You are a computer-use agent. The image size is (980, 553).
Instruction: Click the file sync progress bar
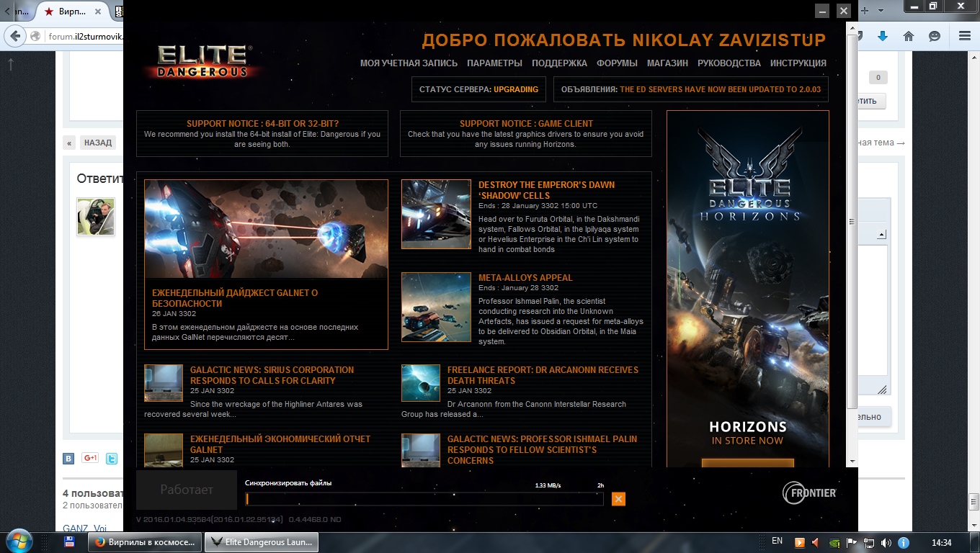click(424, 499)
